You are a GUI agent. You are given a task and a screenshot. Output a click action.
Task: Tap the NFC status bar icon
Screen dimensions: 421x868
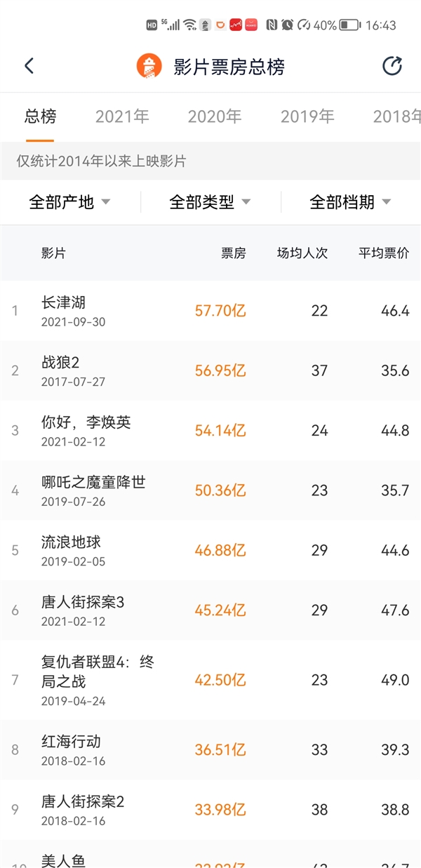click(x=272, y=25)
